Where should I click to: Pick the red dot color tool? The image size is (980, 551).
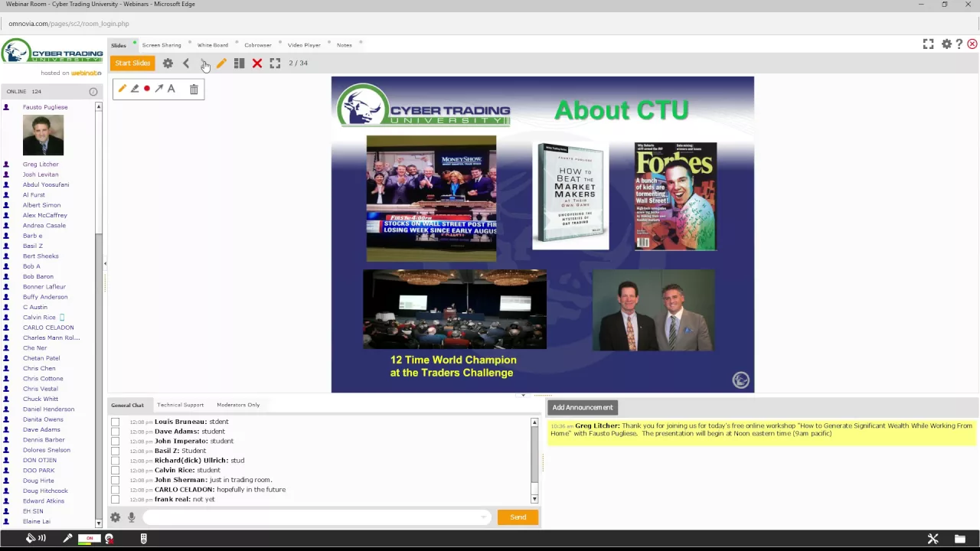(146, 89)
